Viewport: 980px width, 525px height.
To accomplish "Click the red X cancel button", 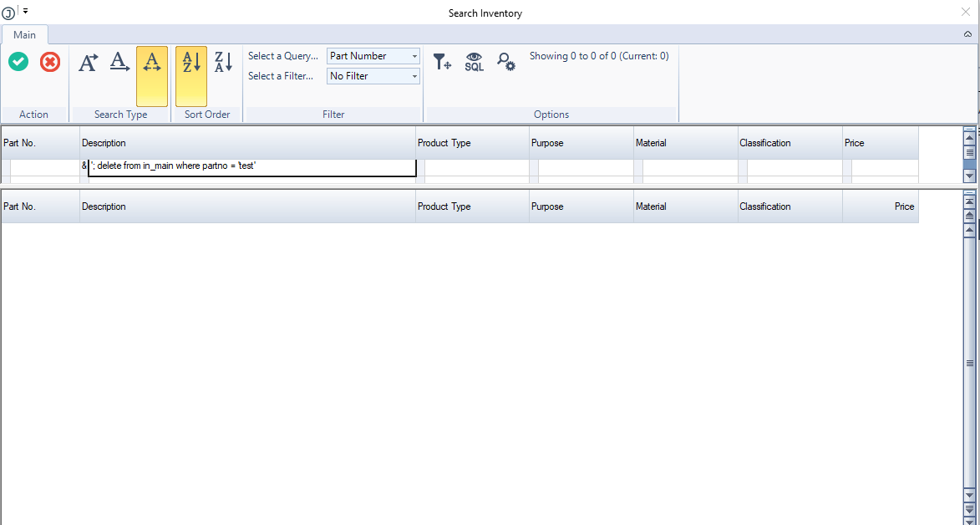I will coord(50,62).
